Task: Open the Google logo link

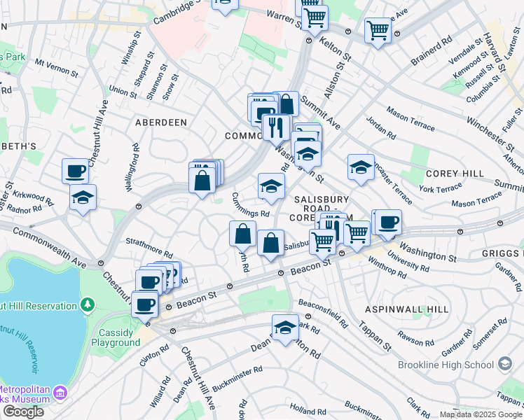Action: tap(24, 412)
